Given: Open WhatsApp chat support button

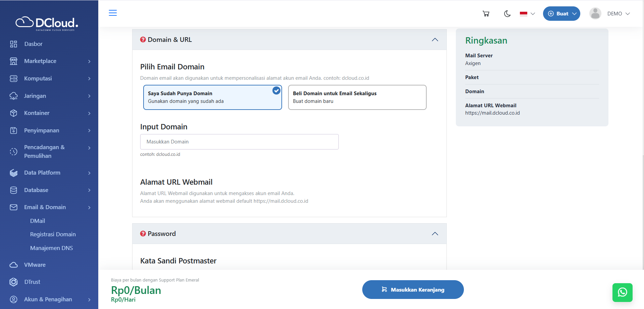Looking at the screenshot, I should 622,292.
